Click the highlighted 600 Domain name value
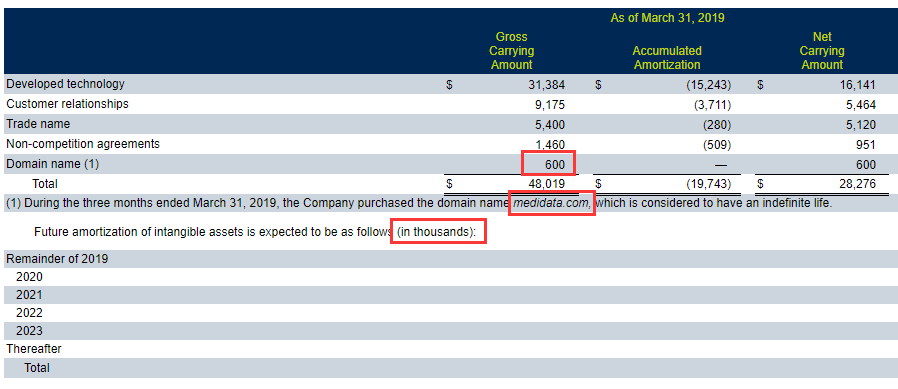This screenshot has height=389, width=898. pyautogui.click(x=554, y=164)
